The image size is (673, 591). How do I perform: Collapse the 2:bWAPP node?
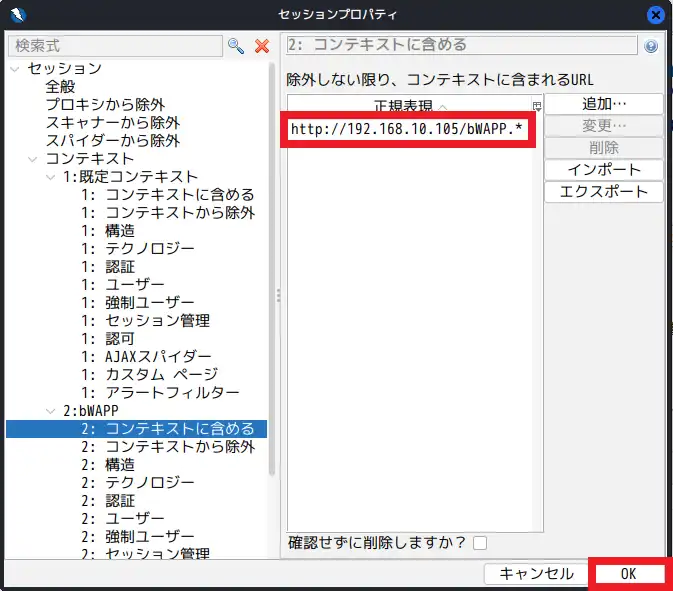51,411
